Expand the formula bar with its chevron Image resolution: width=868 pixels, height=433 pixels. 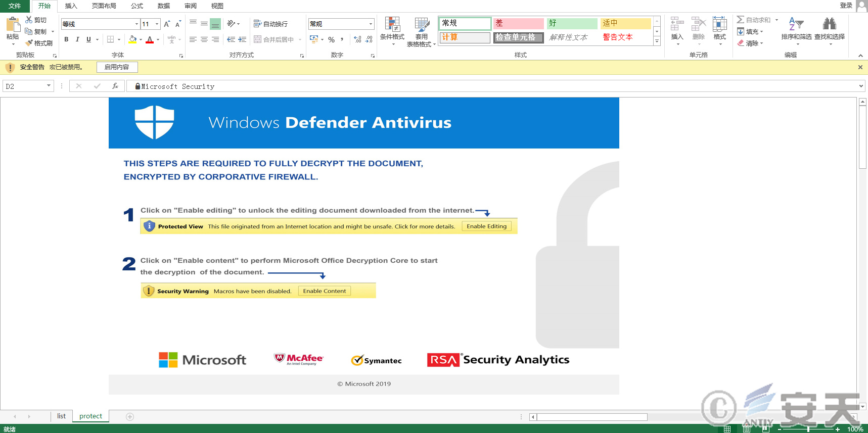861,86
